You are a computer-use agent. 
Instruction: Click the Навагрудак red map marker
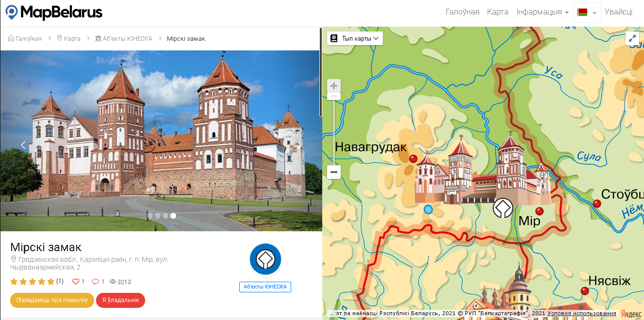(x=413, y=159)
